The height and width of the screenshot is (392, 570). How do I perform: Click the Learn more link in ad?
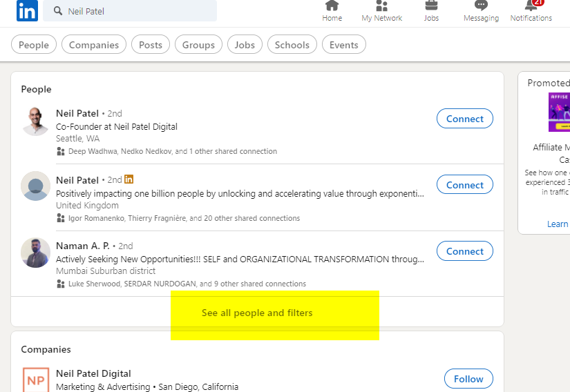pos(558,224)
